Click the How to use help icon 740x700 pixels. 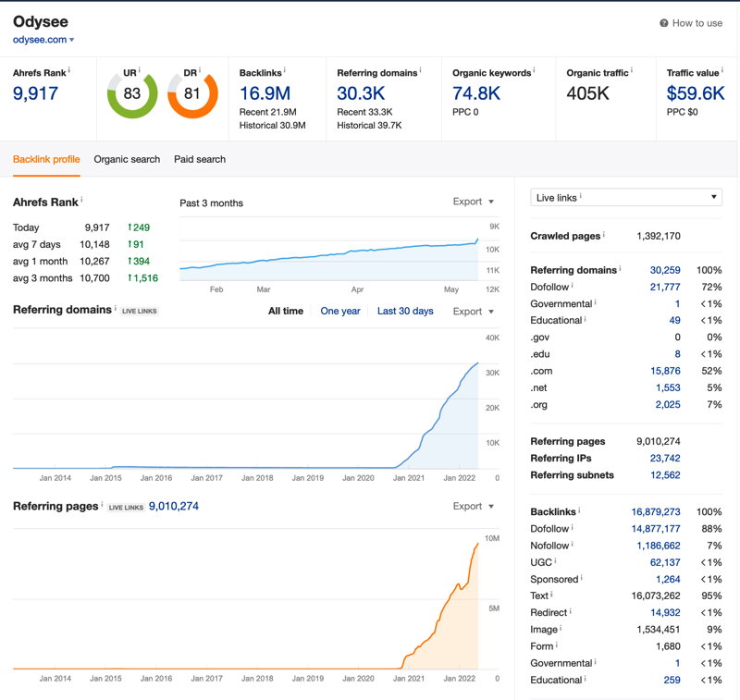(x=663, y=23)
